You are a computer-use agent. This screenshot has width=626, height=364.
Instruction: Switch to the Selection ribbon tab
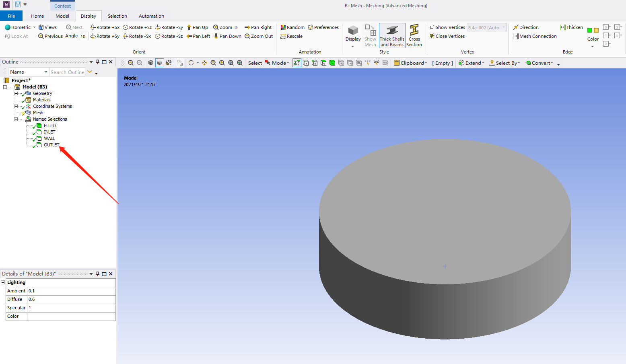(x=117, y=16)
